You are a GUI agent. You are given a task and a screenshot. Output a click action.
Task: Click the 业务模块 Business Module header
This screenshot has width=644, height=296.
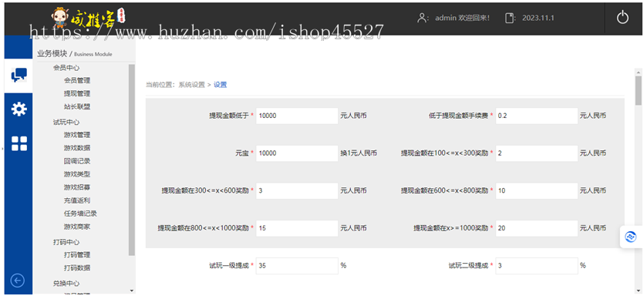pos(74,54)
